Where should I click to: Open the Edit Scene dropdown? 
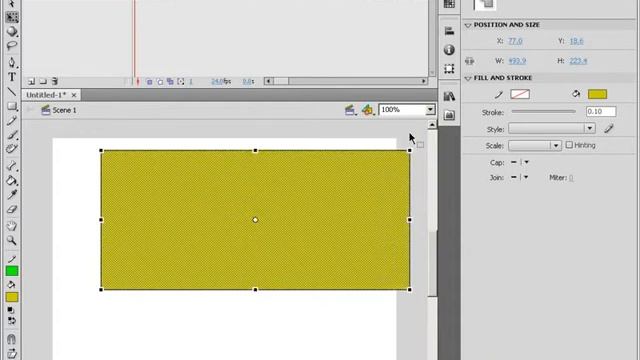350,110
